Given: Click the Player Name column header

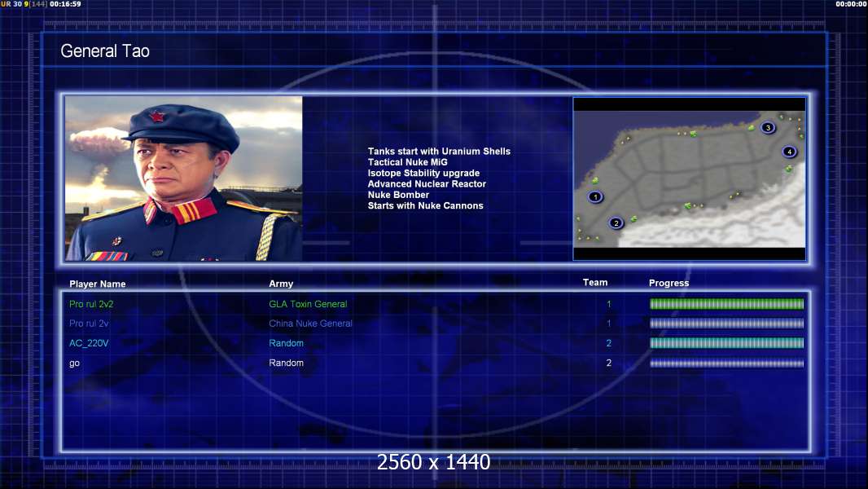Looking at the screenshot, I should pyautogui.click(x=98, y=284).
